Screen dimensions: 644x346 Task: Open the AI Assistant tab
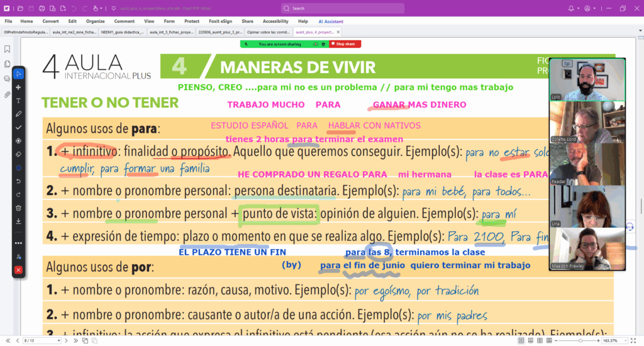click(331, 21)
